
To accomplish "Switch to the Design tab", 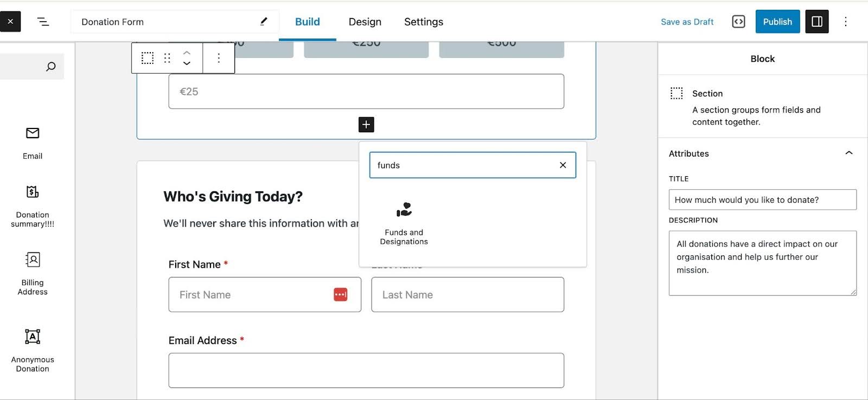I will click(x=365, y=22).
